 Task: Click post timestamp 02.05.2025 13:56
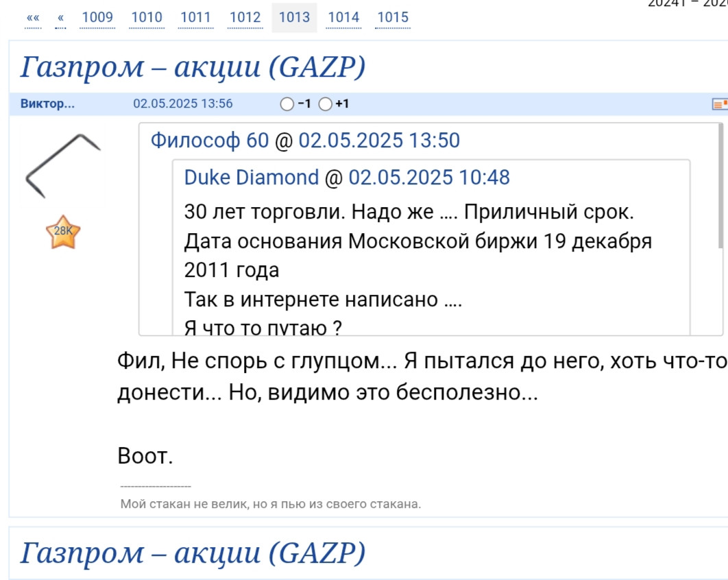click(x=183, y=104)
